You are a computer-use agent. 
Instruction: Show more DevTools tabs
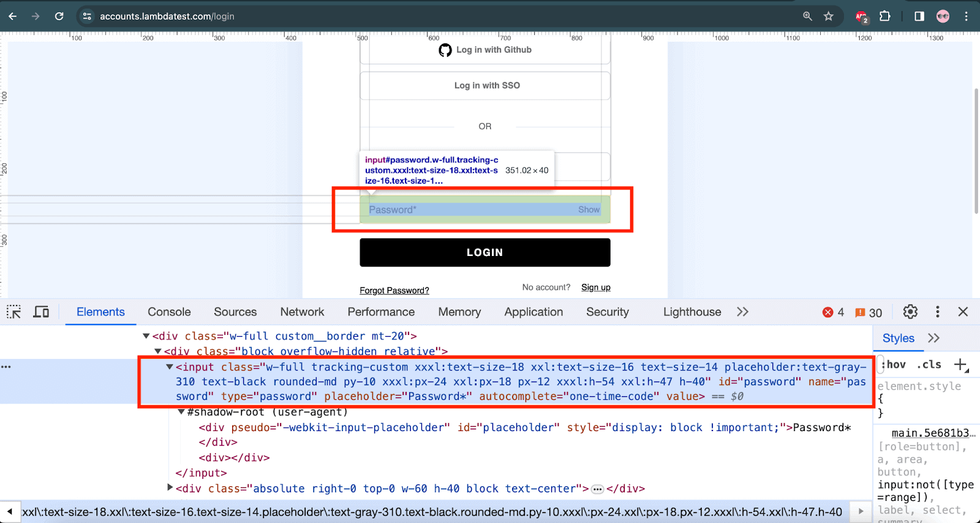(742, 312)
